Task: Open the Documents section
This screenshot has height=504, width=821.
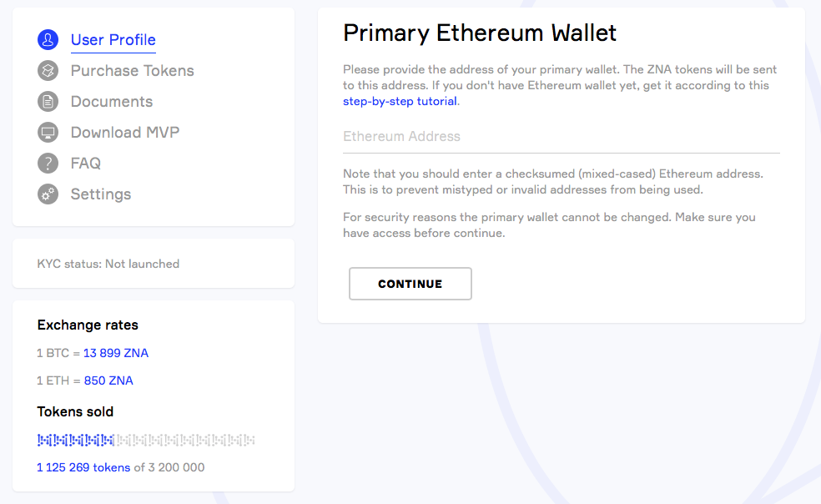Action: (x=111, y=102)
